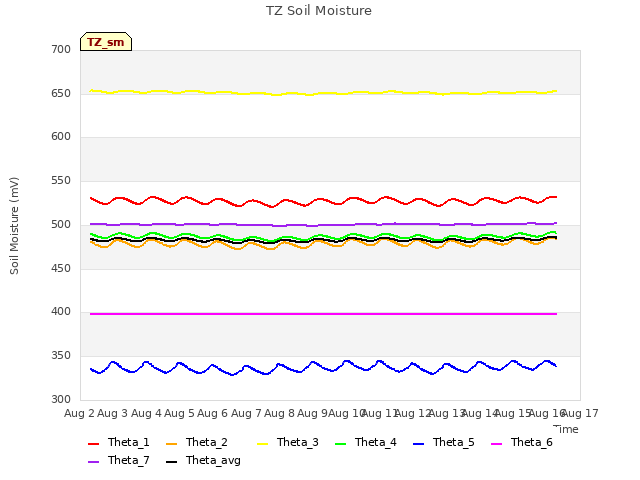Click the green Theta_4 legend swatch

(x=340, y=444)
